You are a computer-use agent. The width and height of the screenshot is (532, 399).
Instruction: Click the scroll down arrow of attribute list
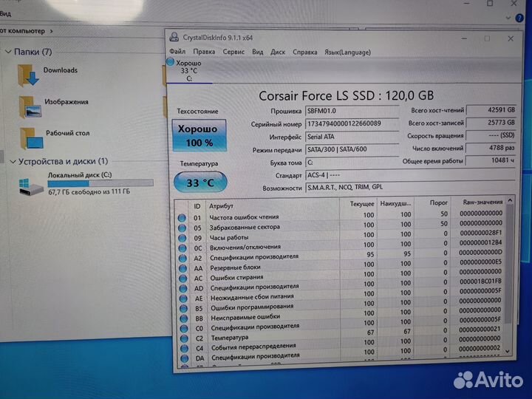(508, 351)
